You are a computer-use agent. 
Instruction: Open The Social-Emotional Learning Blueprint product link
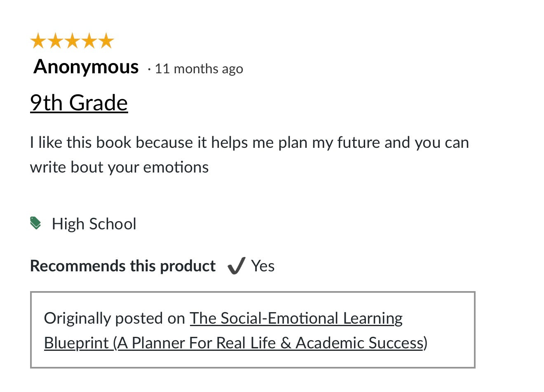[x=296, y=318]
